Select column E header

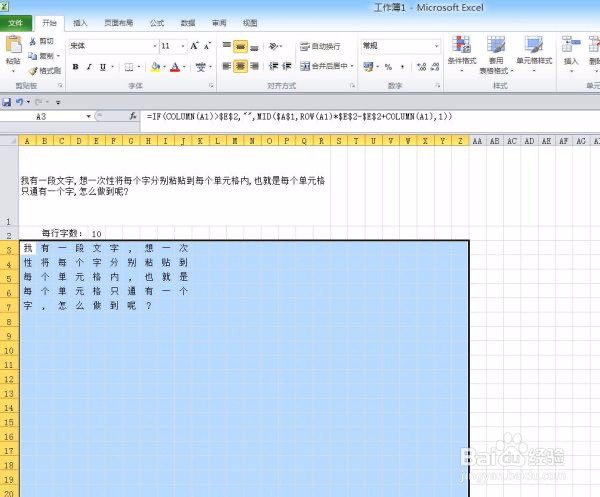point(96,141)
